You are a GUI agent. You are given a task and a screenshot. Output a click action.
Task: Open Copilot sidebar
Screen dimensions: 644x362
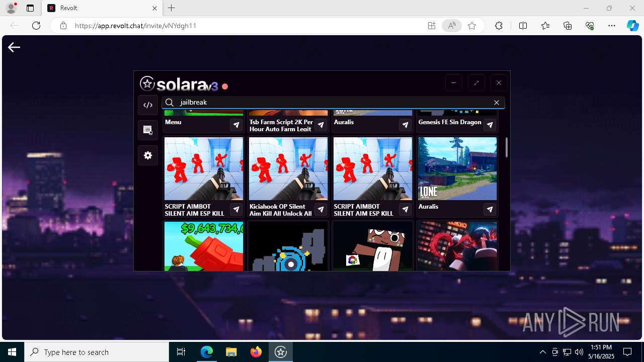pyautogui.click(x=632, y=26)
